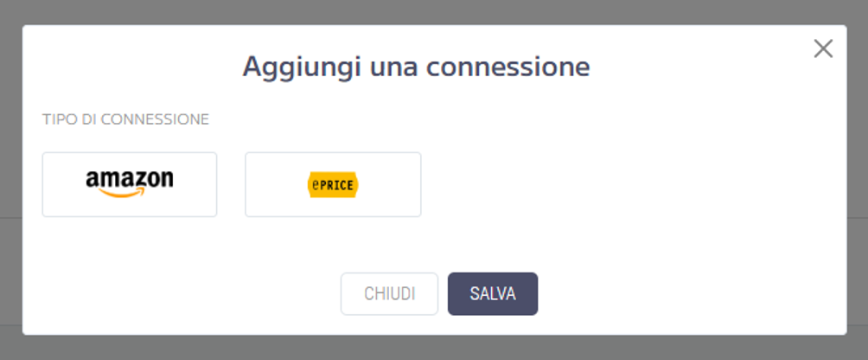Confirm the connection with the dark Salva button
Viewport: 868px width, 360px height.
pyautogui.click(x=493, y=293)
